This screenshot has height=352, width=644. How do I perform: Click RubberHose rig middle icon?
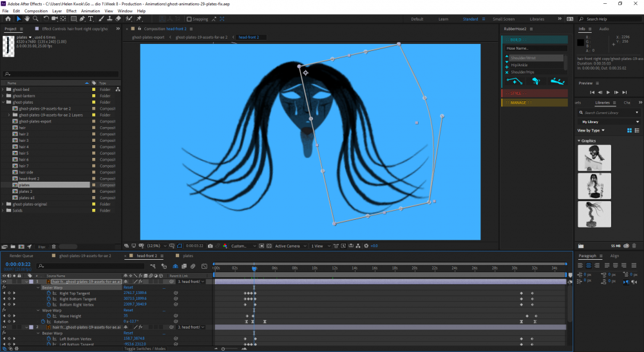[x=536, y=81]
